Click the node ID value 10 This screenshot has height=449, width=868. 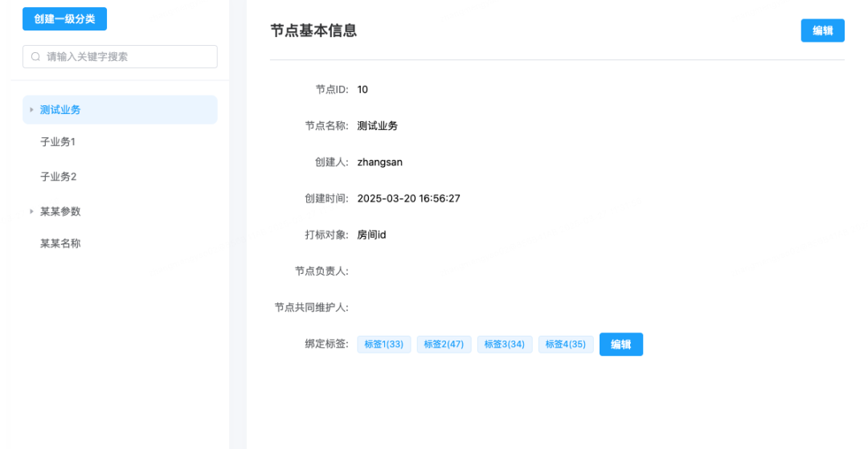click(362, 90)
